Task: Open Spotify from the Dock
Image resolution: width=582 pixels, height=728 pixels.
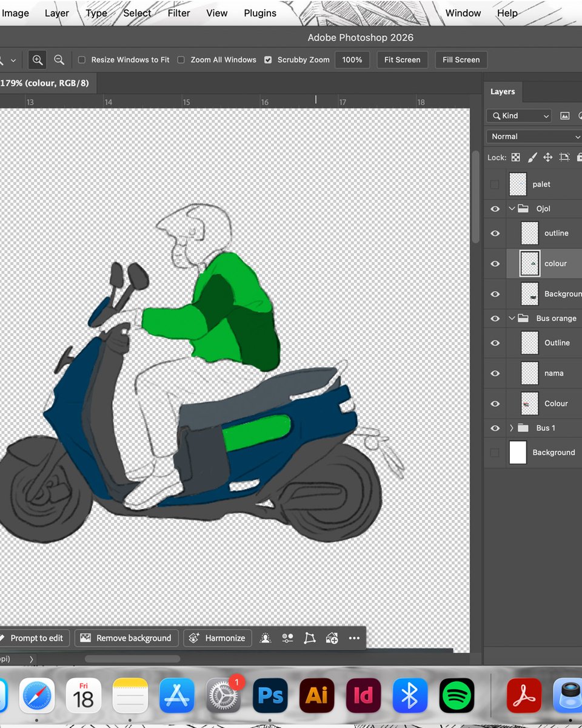Action: pos(457,695)
